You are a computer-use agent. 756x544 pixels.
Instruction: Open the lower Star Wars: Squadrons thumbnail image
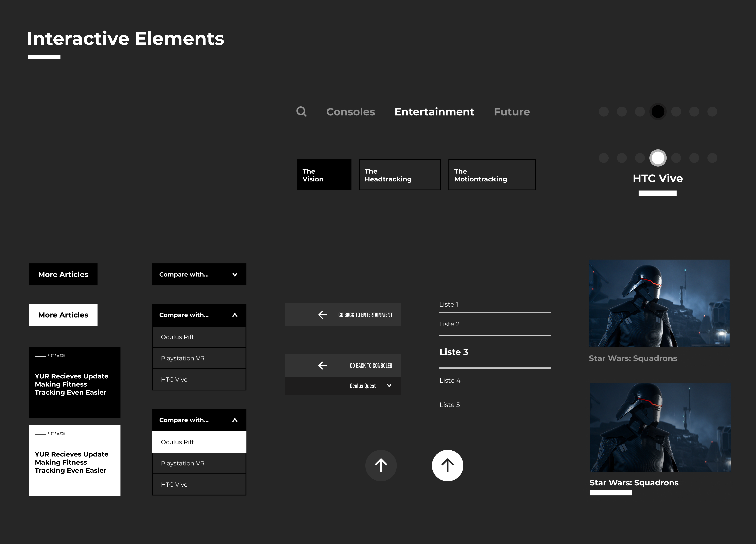pos(660,427)
